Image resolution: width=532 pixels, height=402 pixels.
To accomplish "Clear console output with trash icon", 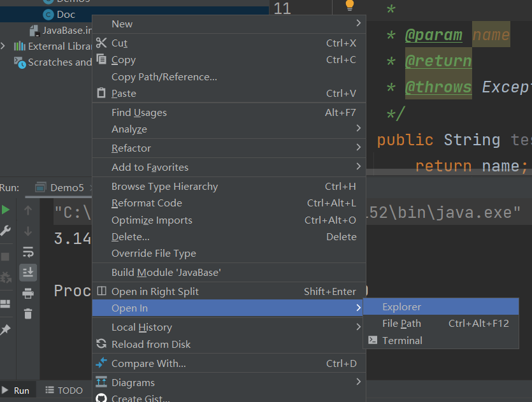I will click(x=28, y=313).
